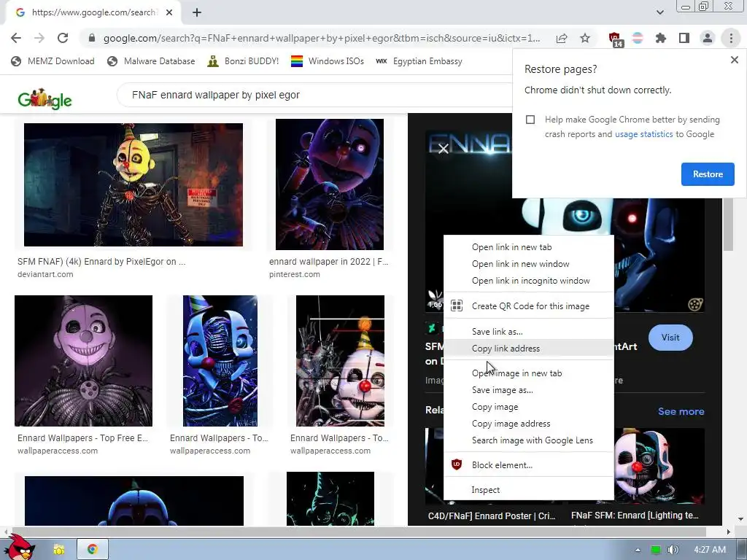Click See more related images
The height and width of the screenshot is (560, 747).
pos(681,411)
